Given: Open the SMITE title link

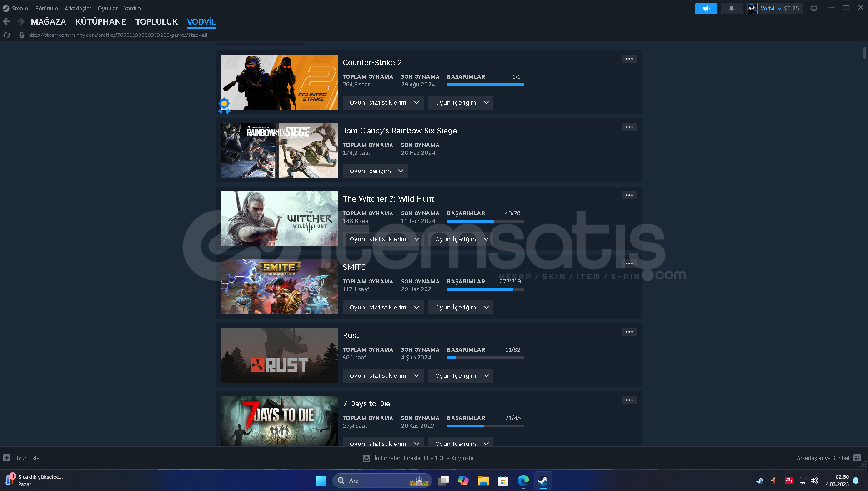Looking at the screenshot, I should [354, 267].
